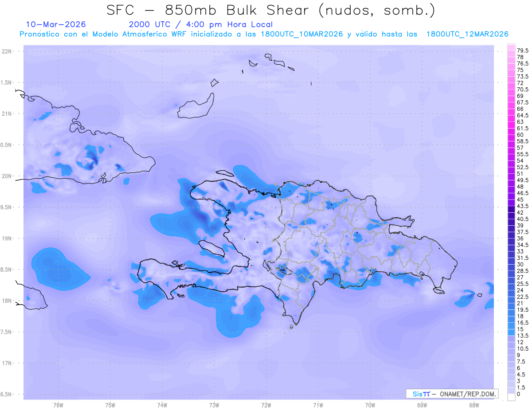
Task: Click the '75' color bar value
Action: click(520, 70)
